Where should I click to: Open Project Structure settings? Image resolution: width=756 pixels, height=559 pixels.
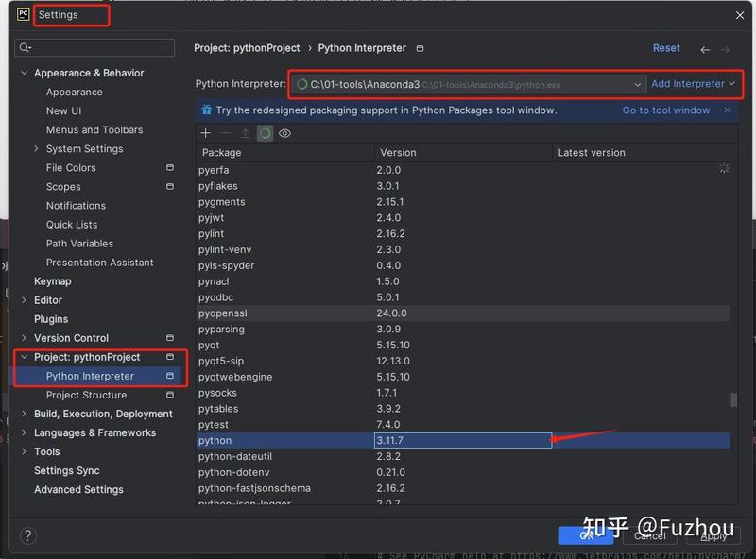pos(86,395)
